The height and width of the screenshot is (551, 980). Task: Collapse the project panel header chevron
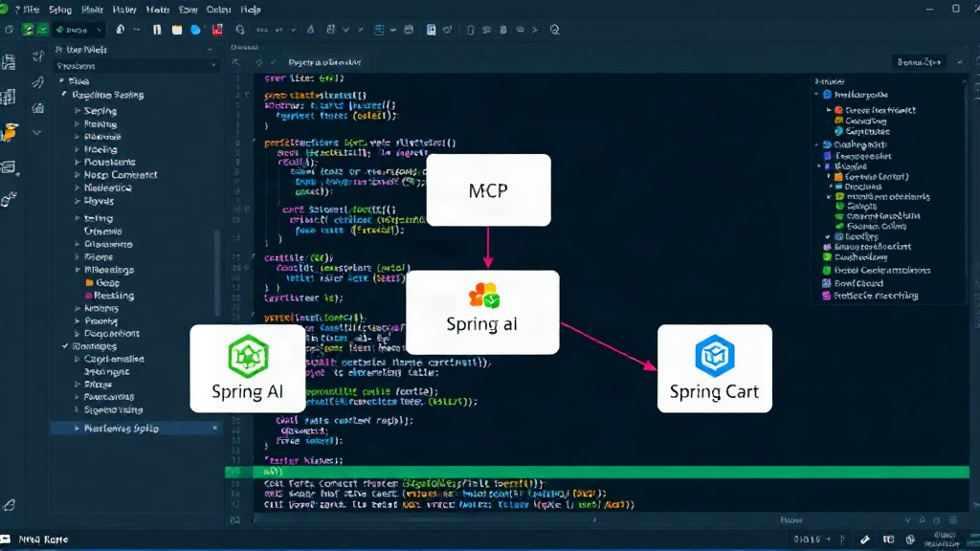tap(210, 50)
